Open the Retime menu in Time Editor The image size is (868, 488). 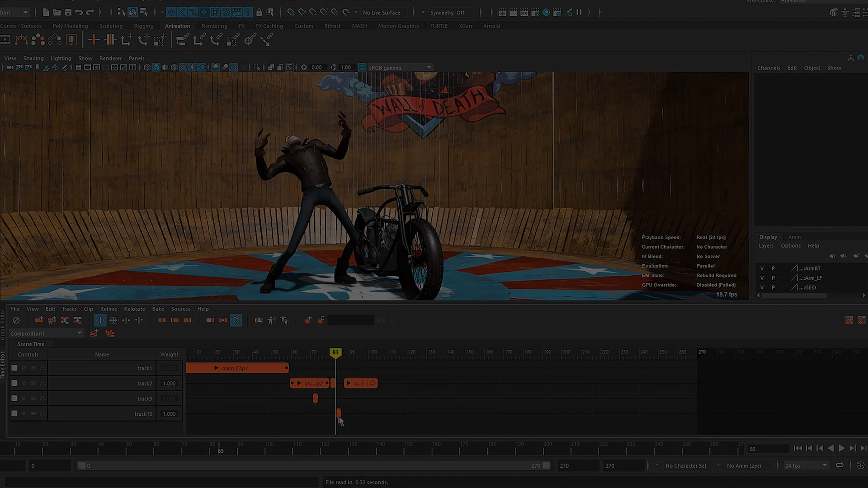(108, 309)
